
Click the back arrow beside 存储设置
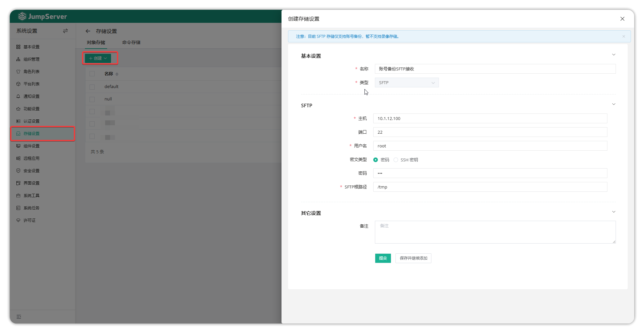[x=88, y=31]
